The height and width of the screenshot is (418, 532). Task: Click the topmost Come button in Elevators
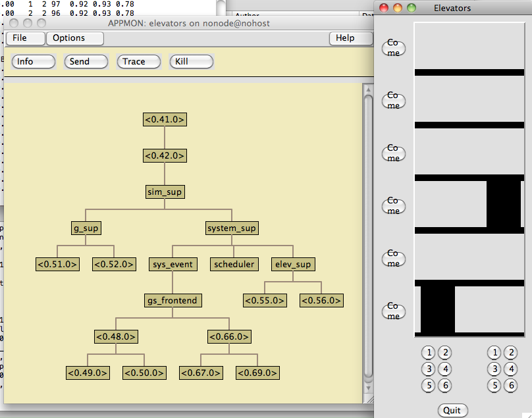(393, 48)
